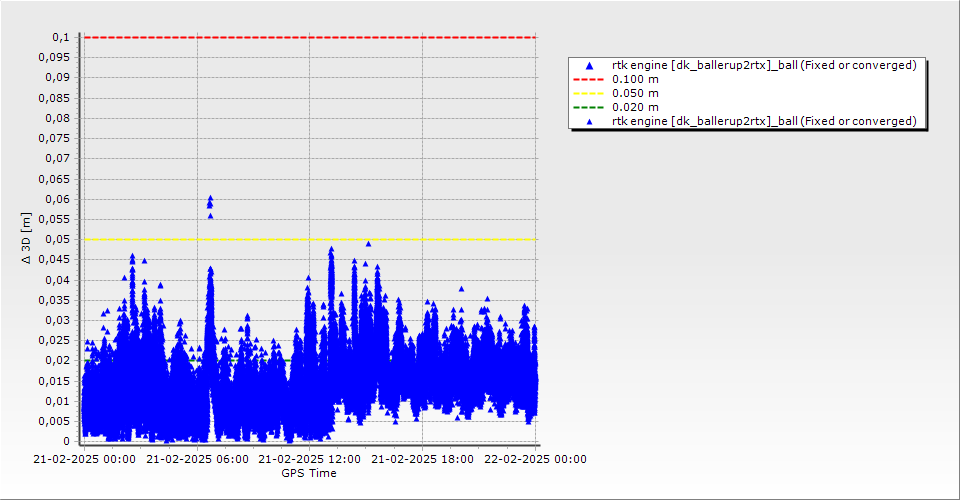Click the "0,03" y-axis tick label

58,320
